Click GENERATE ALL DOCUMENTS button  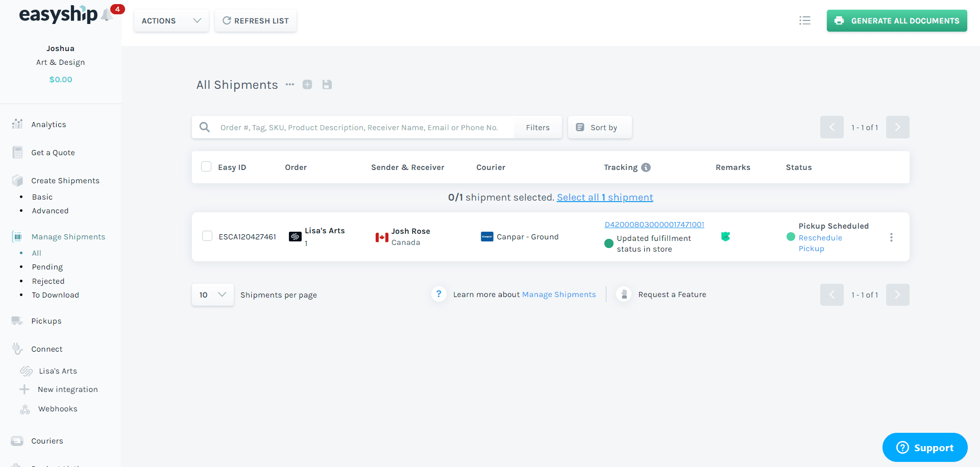897,21
